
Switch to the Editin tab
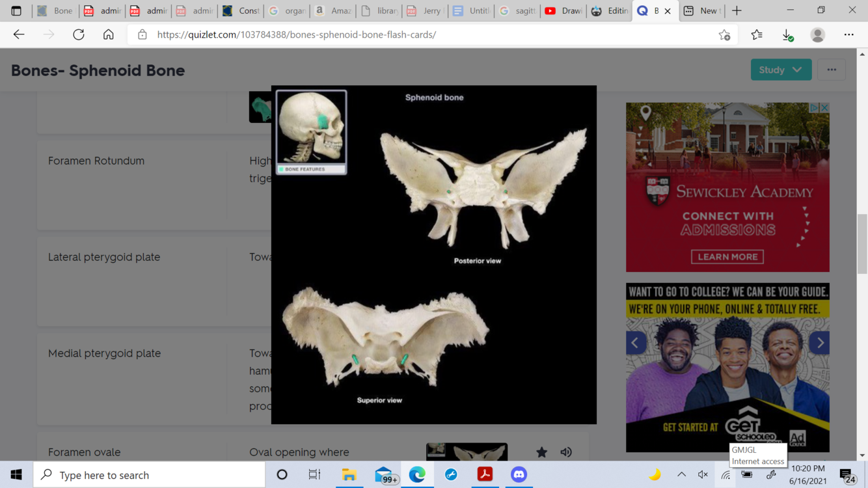tap(610, 10)
